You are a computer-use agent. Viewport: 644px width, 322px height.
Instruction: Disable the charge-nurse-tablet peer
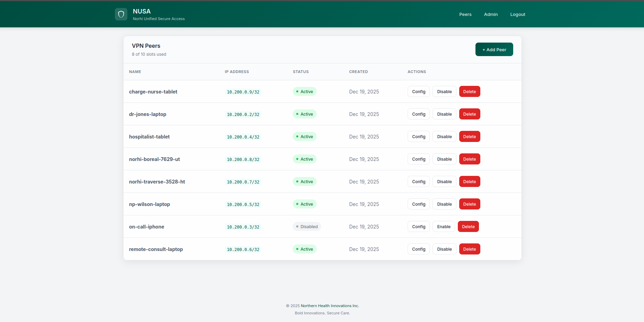pos(444,91)
